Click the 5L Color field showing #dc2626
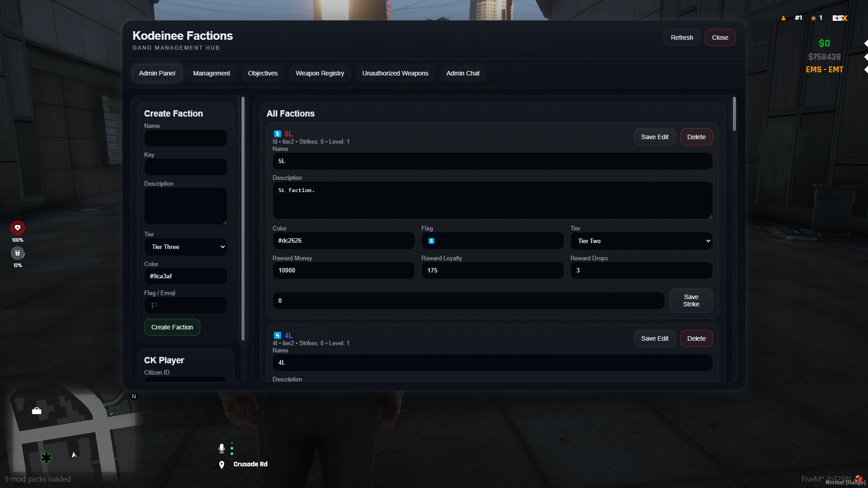The height and width of the screenshot is (488, 868). click(x=344, y=241)
